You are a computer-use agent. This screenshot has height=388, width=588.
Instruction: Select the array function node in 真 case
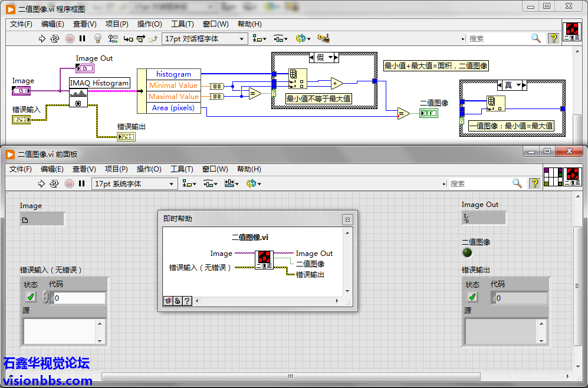[496, 104]
